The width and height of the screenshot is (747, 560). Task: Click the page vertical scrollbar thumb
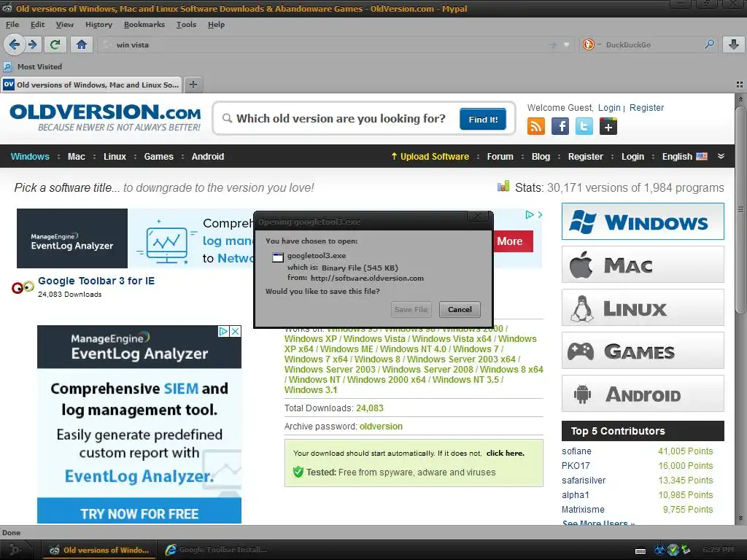click(740, 209)
